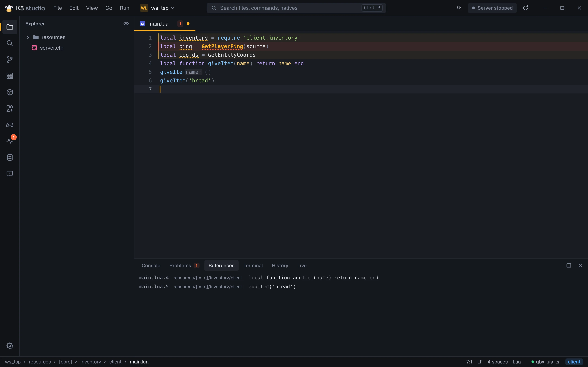Open the Resources cube icon

coord(10,92)
